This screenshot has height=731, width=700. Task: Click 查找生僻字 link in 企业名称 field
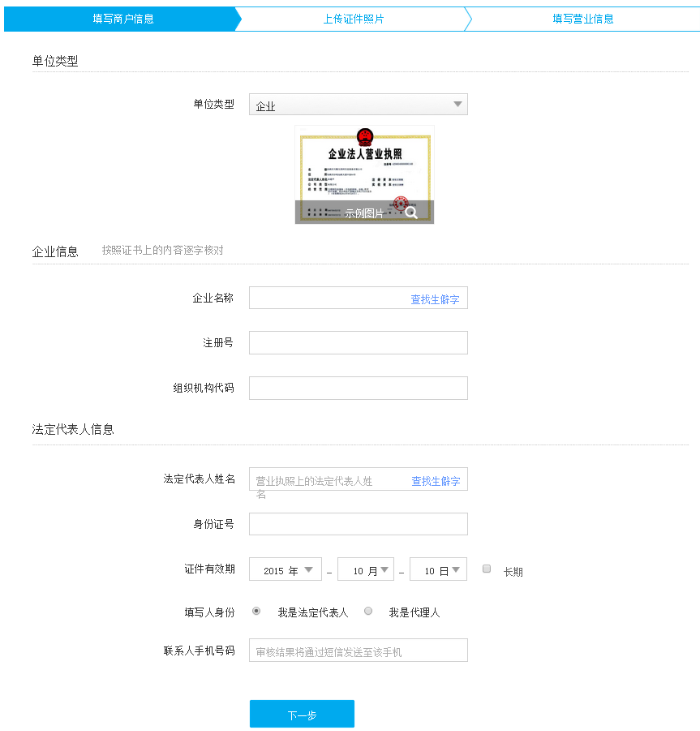pyautogui.click(x=434, y=299)
